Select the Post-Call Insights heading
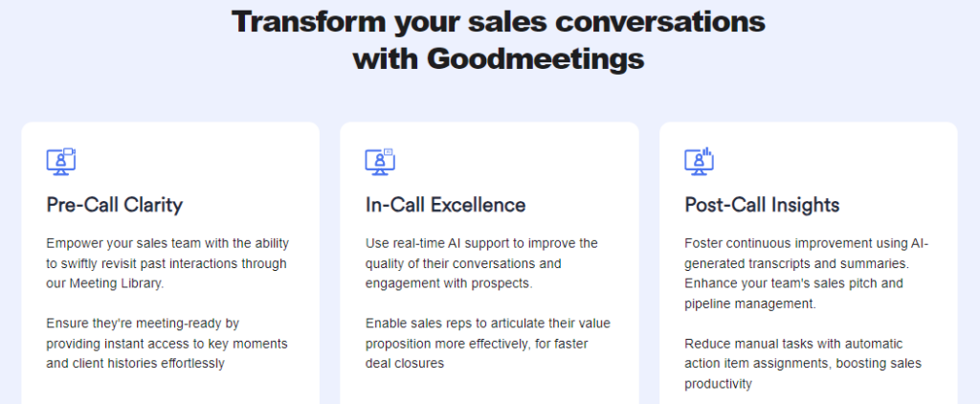 tap(762, 205)
